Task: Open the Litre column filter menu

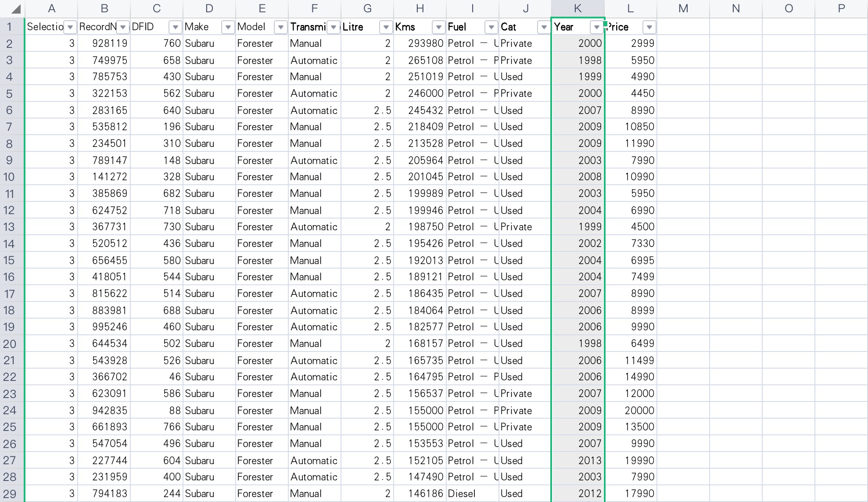Action: pos(386,27)
